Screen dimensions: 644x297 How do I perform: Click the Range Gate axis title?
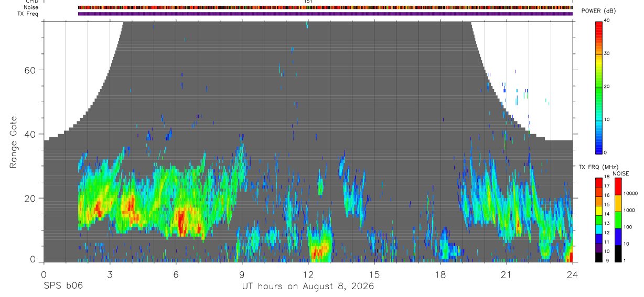click(x=14, y=142)
